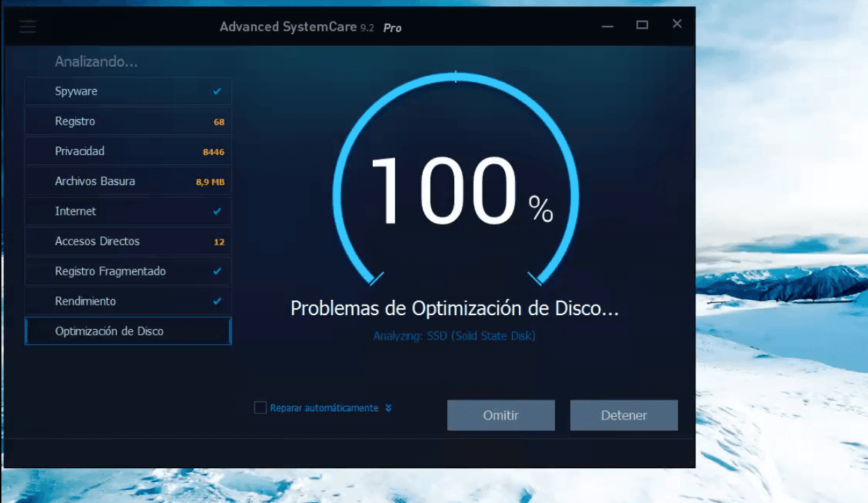Screen dimensions: 868x503
Task: Select the Spyware scan item
Action: (x=128, y=91)
